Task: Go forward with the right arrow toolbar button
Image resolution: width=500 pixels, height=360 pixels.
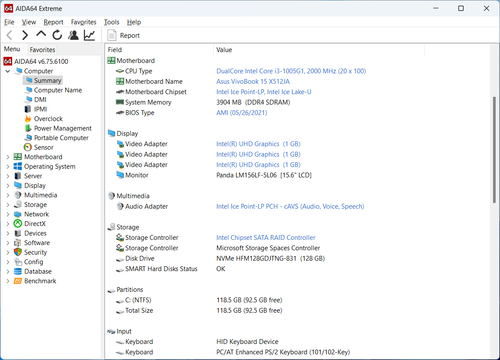Action: coord(25,35)
